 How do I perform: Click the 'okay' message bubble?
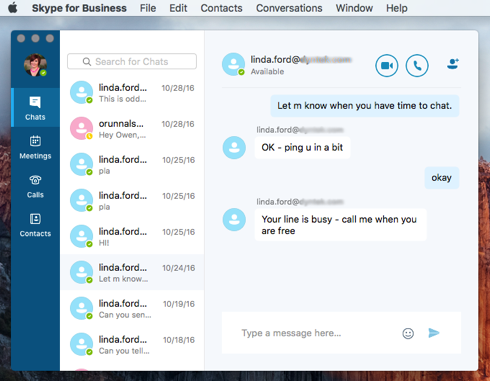pos(442,178)
